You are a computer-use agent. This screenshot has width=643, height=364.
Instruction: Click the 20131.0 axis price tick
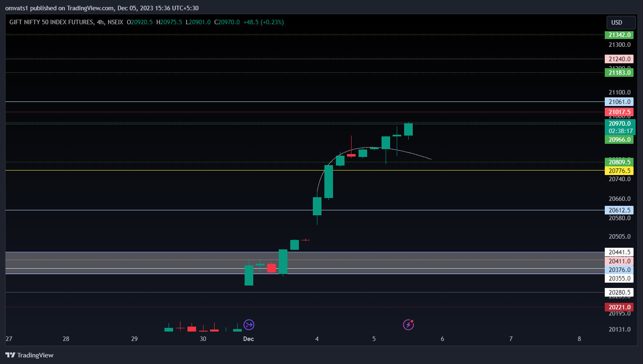(619, 329)
